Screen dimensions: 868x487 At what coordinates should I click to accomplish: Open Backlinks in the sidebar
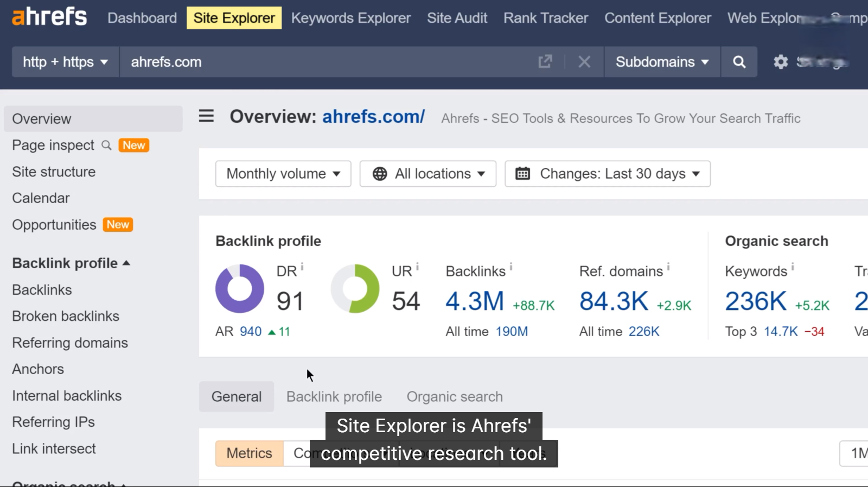[42, 290]
